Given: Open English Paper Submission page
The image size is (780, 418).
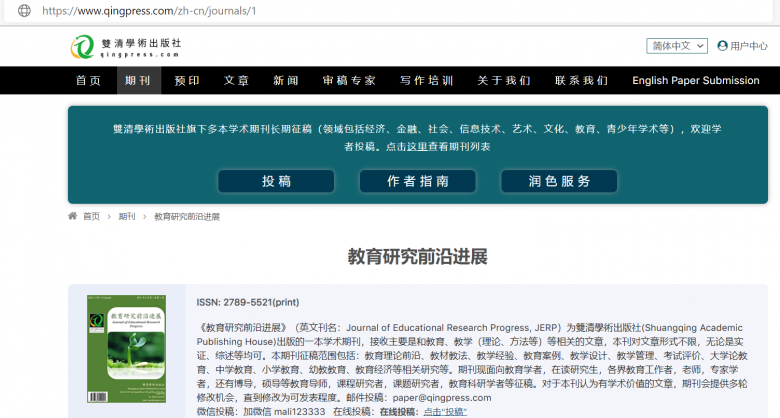Looking at the screenshot, I should pos(695,81).
